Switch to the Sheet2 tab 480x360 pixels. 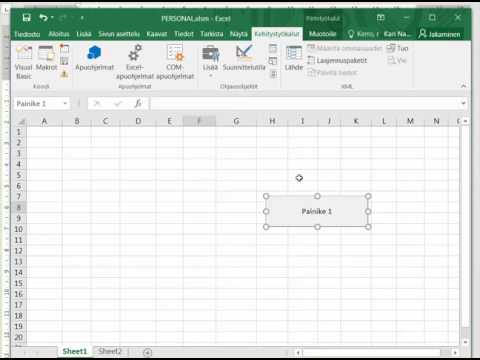110,351
